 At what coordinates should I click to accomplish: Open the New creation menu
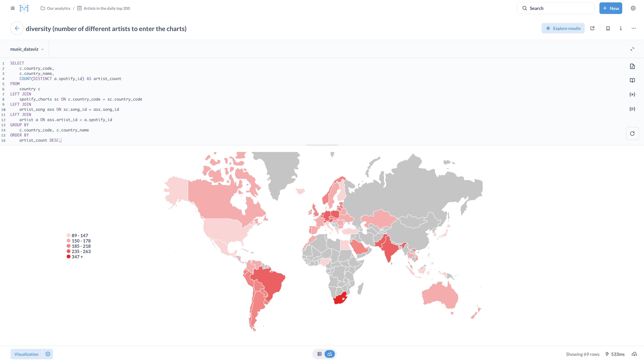610,8
